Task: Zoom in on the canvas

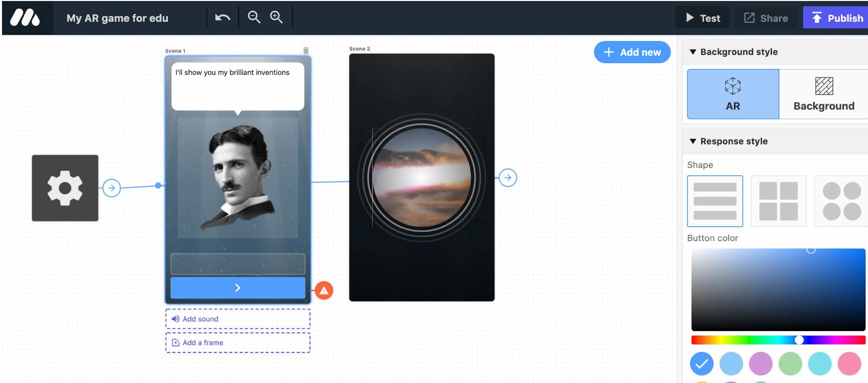Action: tap(276, 17)
